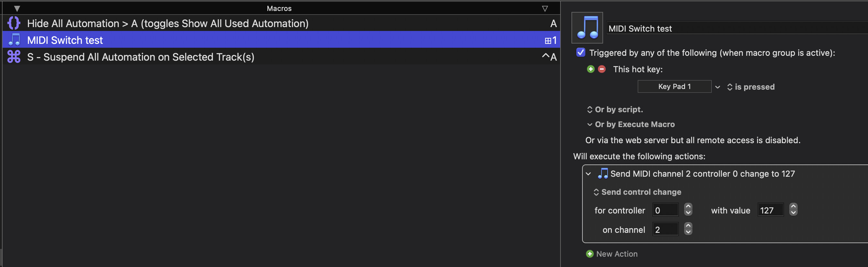
Task: Open the 'Send control change' type popup
Action: 637,192
